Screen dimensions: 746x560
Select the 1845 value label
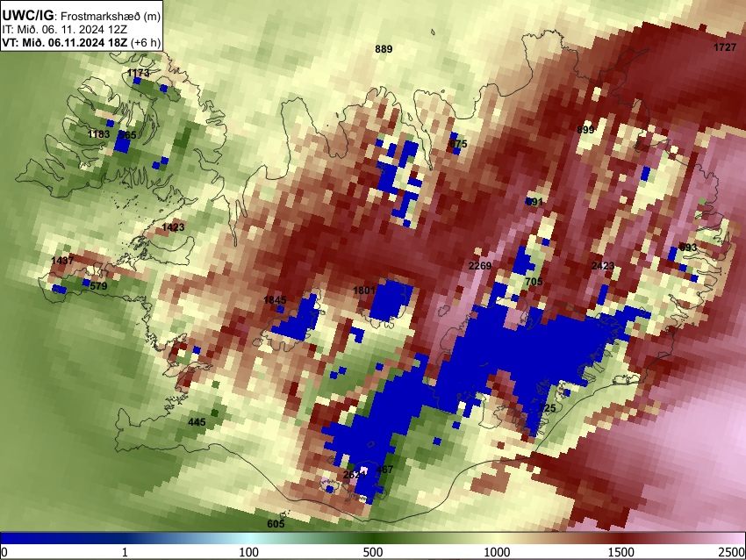click(275, 299)
